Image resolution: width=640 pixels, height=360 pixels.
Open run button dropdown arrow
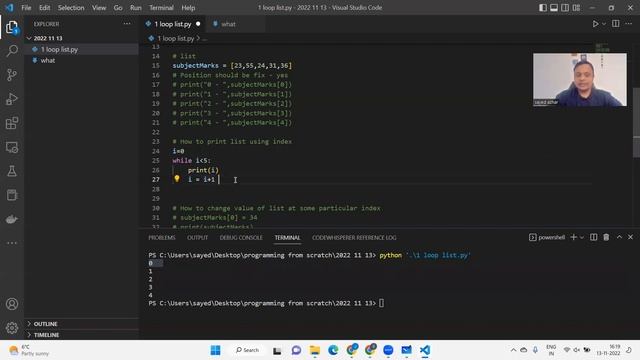tap(604, 24)
